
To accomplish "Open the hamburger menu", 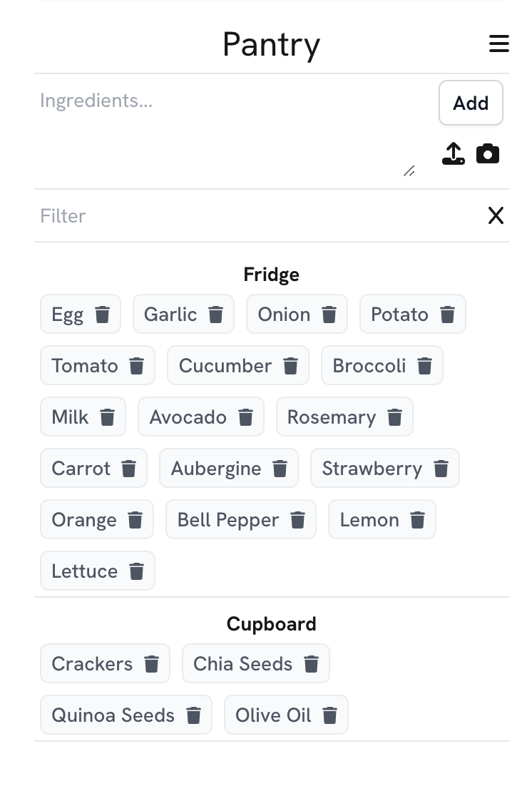I will point(498,44).
